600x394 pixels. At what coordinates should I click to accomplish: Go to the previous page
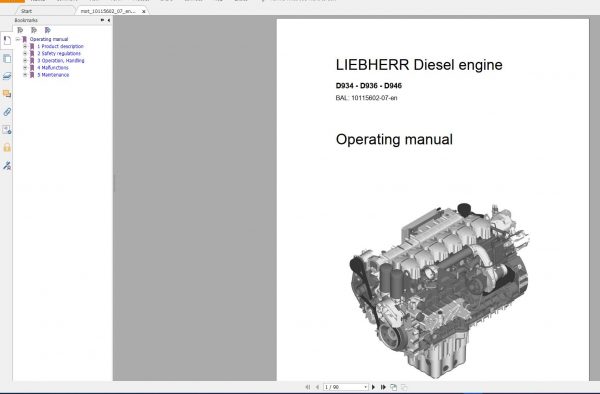pos(317,387)
